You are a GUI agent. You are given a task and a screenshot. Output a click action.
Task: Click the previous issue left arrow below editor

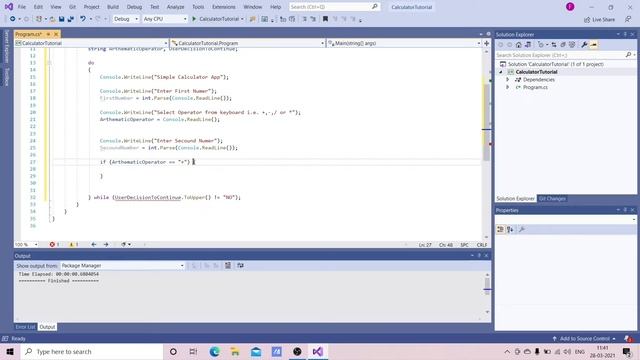[93, 244]
